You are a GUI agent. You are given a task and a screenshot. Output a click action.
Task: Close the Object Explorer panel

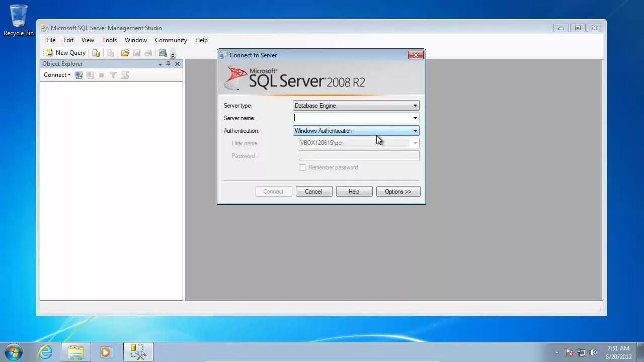(177, 64)
